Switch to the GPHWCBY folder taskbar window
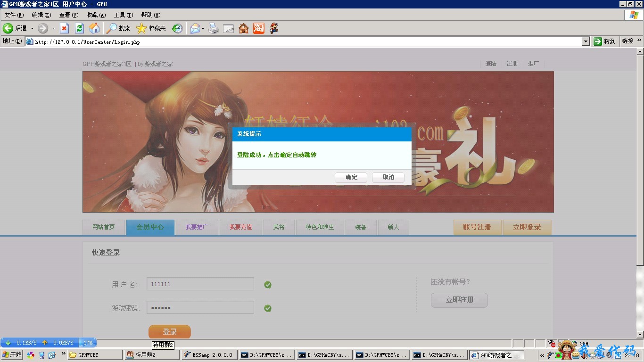Viewport: 644px width, 362px height. [x=95, y=355]
